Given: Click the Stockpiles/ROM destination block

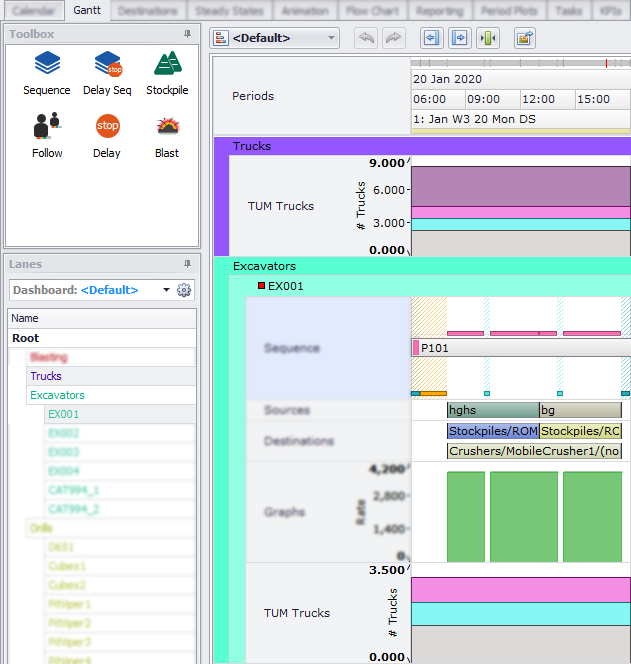Looking at the screenshot, I should coord(493,431).
